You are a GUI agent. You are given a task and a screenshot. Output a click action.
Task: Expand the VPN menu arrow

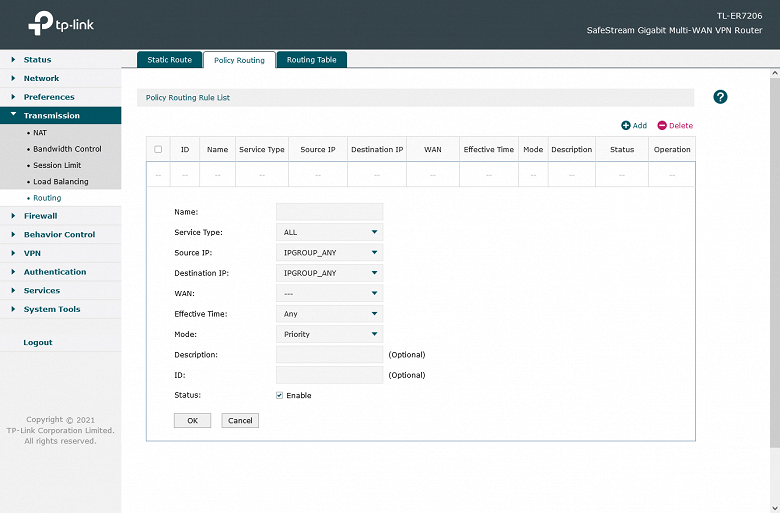pyautogui.click(x=13, y=253)
